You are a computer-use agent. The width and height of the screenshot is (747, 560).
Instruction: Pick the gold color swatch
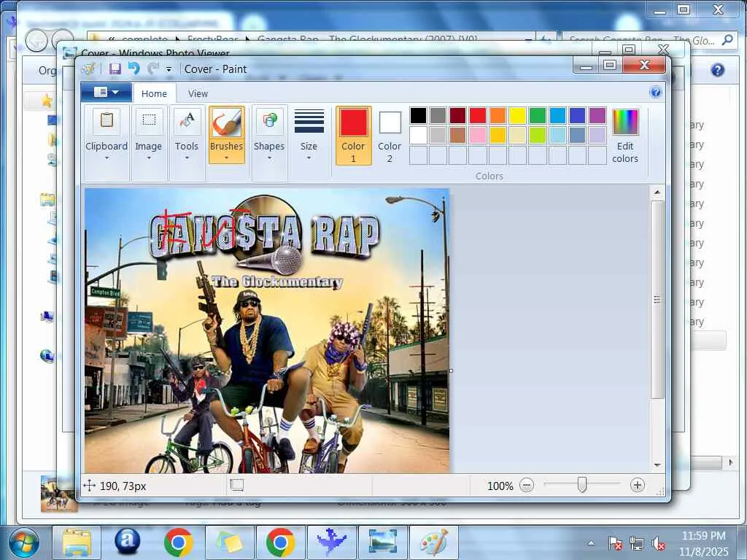(x=498, y=135)
